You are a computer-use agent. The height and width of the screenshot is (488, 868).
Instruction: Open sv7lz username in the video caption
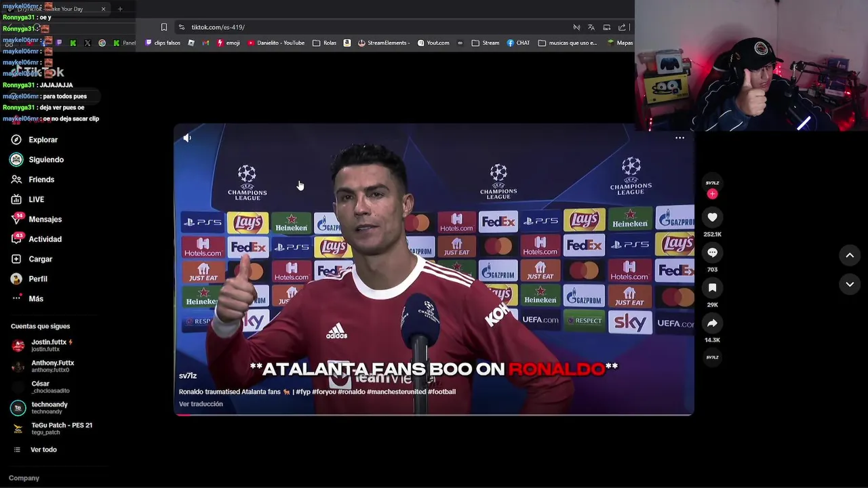(188, 375)
